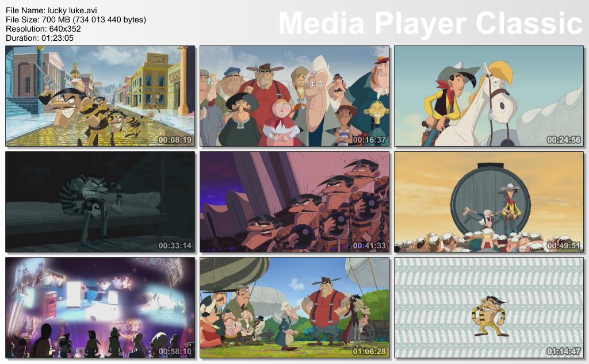The width and height of the screenshot is (589, 364).
Task: Open the dark prison cell thumbnail
Action: (100, 201)
